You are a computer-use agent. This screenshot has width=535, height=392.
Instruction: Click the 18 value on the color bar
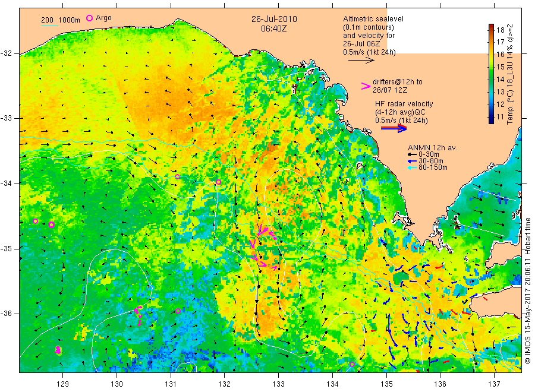(x=500, y=30)
